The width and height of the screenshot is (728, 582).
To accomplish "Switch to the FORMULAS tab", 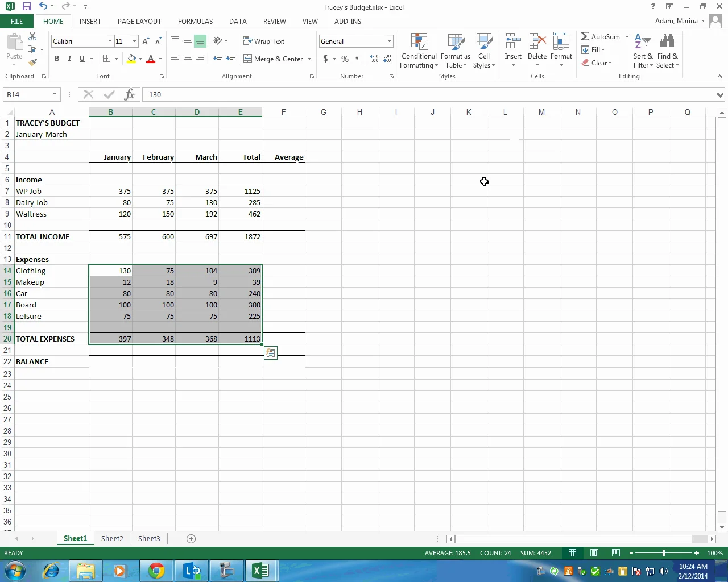I will (x=195, y=21).
